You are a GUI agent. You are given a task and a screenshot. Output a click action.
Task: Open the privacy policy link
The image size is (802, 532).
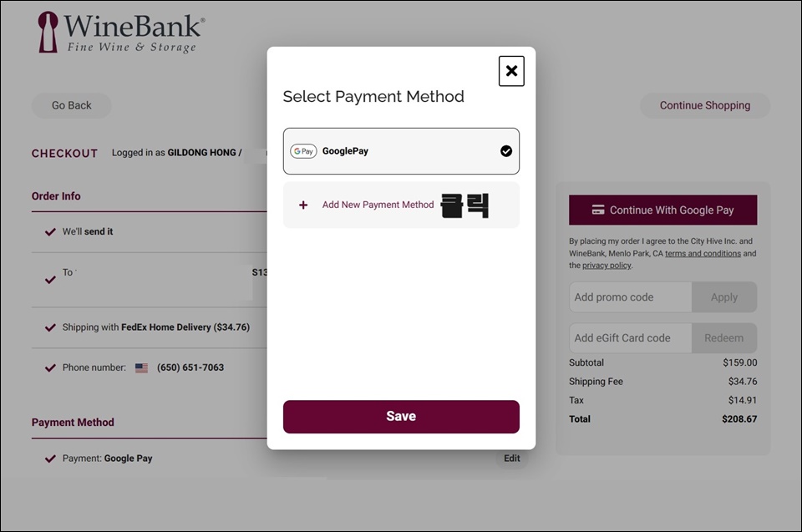click(x=607, y=266)
